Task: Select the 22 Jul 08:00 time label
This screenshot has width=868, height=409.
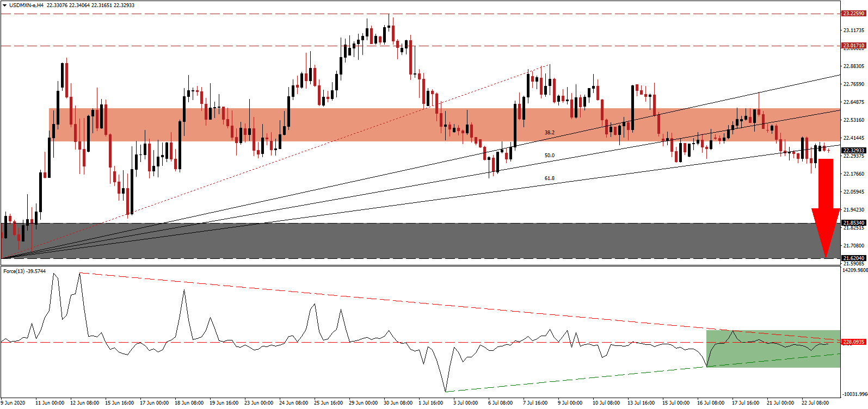Action: pyautogui.click(x=815, y=403)
